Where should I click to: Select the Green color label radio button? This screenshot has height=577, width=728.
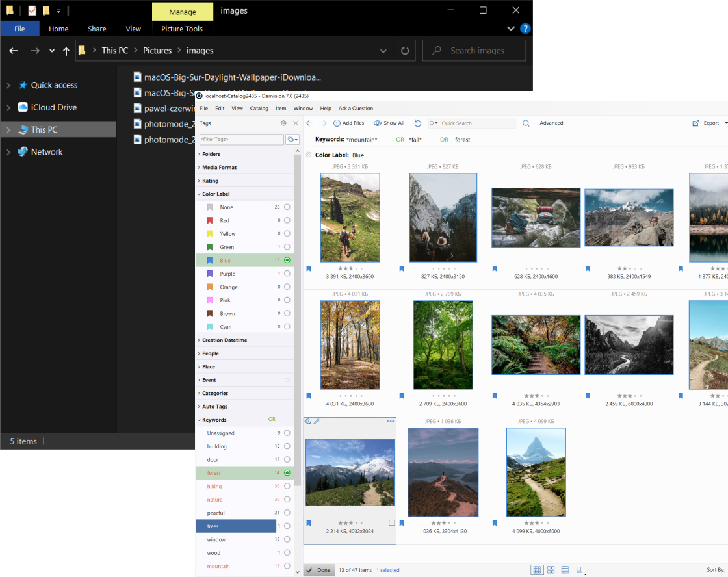pos(287,247)
